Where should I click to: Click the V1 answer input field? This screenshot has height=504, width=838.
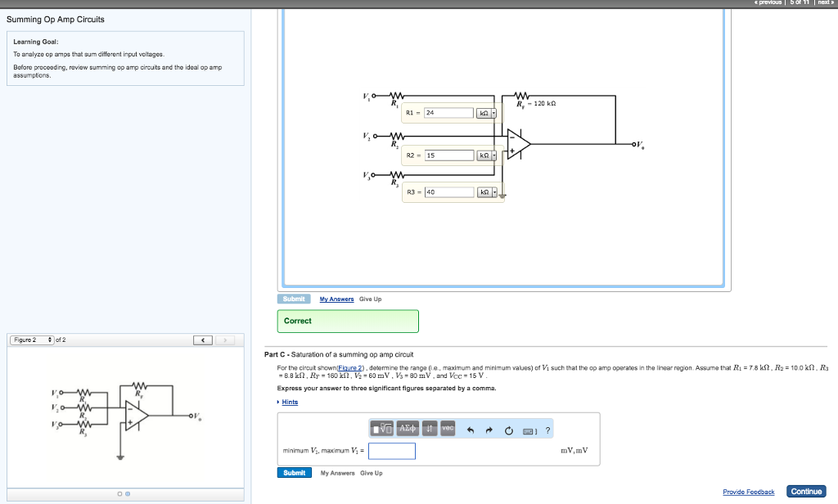392,450
